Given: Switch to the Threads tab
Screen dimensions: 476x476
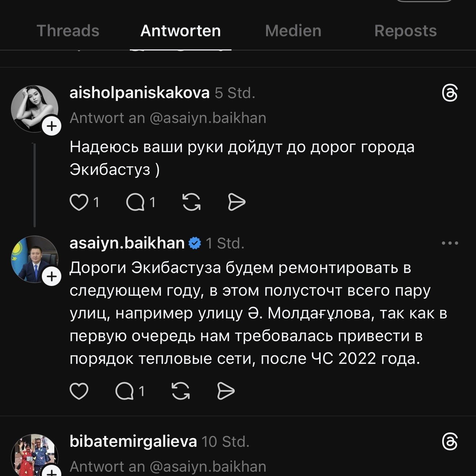Looking at the screenshot, I should click(68, 31).
